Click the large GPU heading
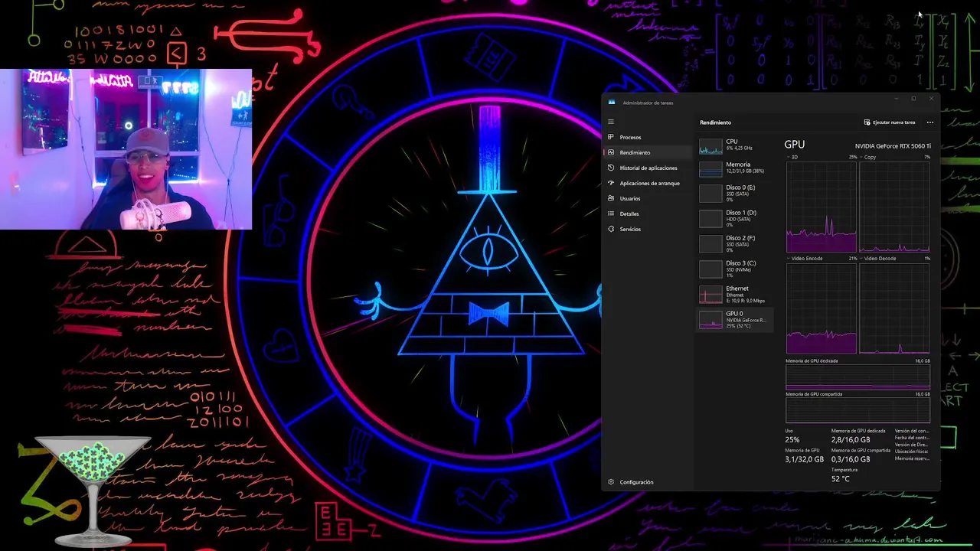The height and width of the screenshot is (551, 980). click(795, 144)
